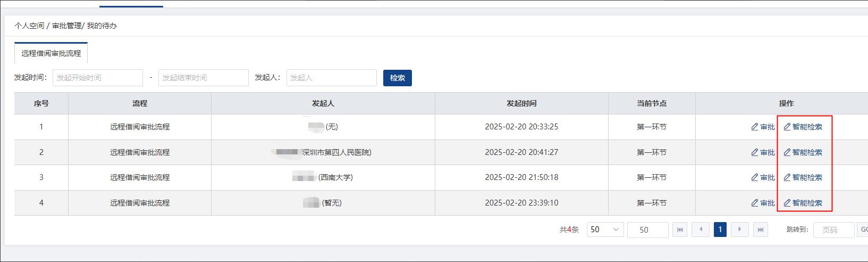Image resolution: width=868 pixels, height=262 pixels.
Task: Open the page size dropdown showing 50
Action: pos(605,230)
